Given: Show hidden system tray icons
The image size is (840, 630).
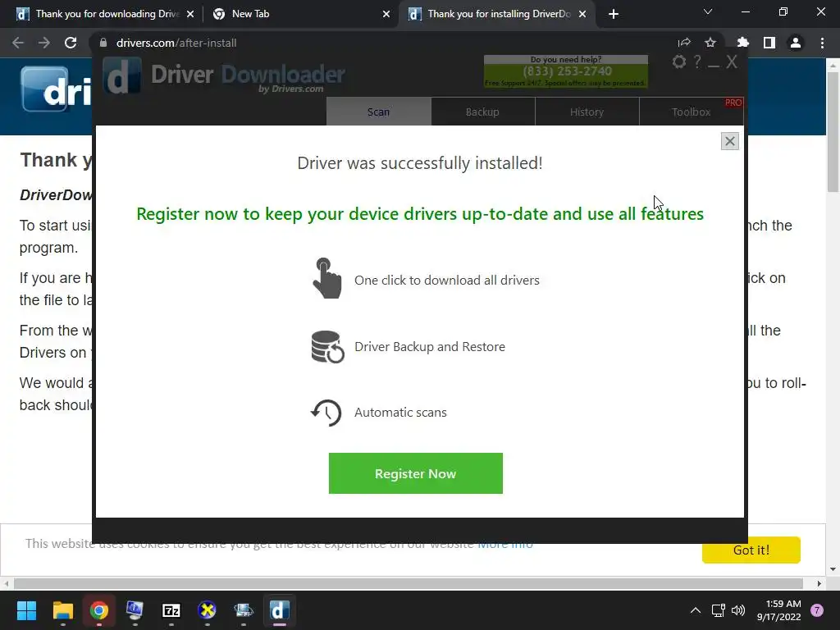Looking at the screenshot, I should click(x=696, y=610).
